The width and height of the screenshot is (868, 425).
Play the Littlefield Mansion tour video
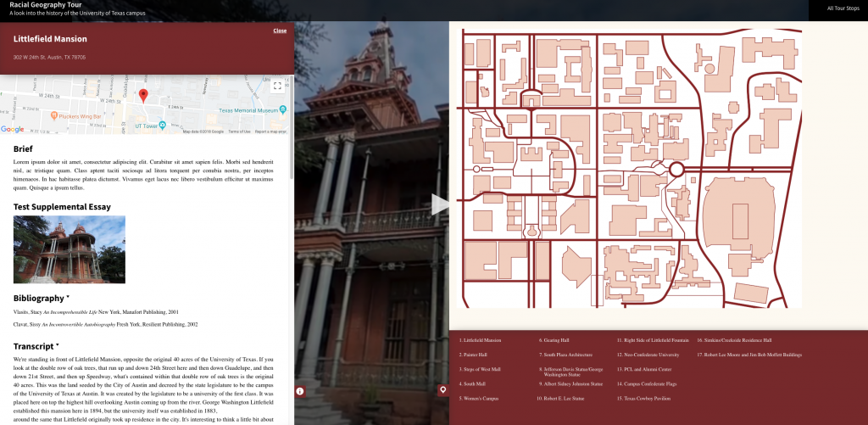coord(440,204)
